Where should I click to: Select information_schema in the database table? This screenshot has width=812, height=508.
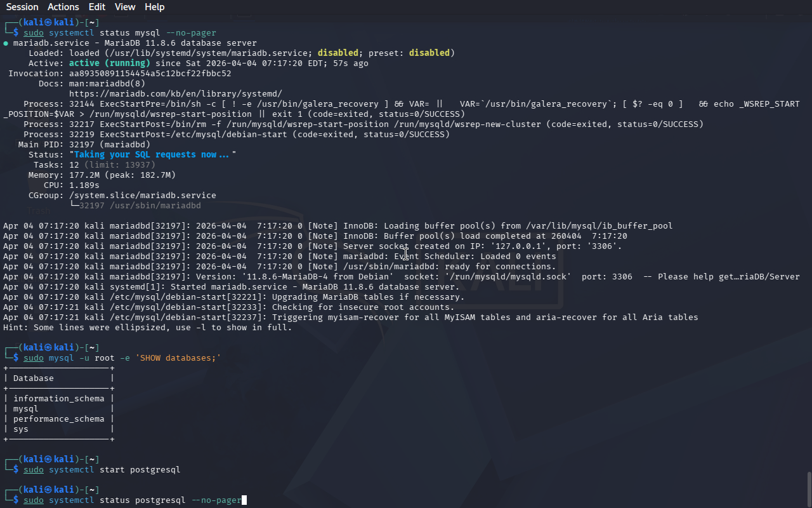tap(58, 399)
